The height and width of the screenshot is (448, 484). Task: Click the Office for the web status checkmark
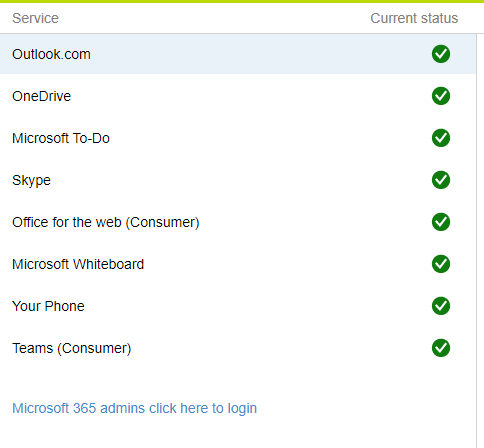coord(441,222)
